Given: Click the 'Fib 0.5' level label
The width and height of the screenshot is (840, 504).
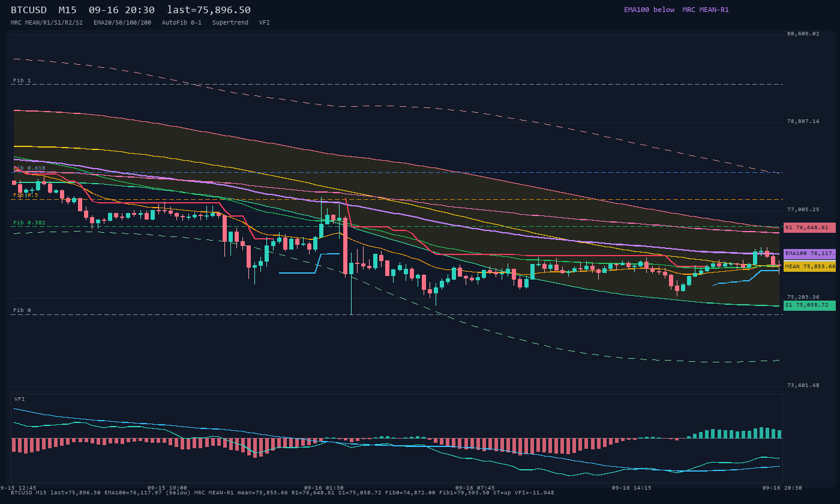Looking at the screenshot, I should pyautogui.click(x=26, y=195).
